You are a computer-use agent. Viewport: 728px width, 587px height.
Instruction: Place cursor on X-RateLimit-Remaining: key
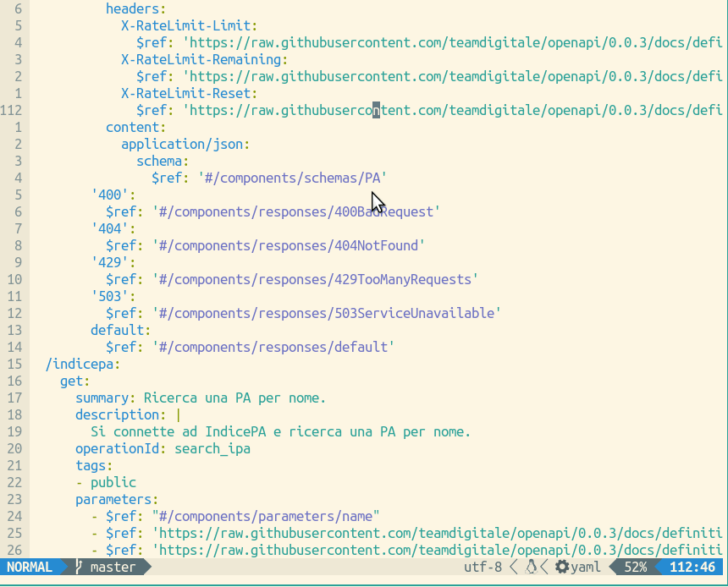coord(204,59)
